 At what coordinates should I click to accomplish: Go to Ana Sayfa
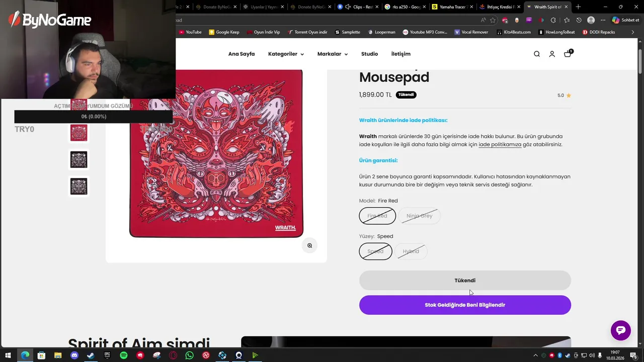point(242,54)
